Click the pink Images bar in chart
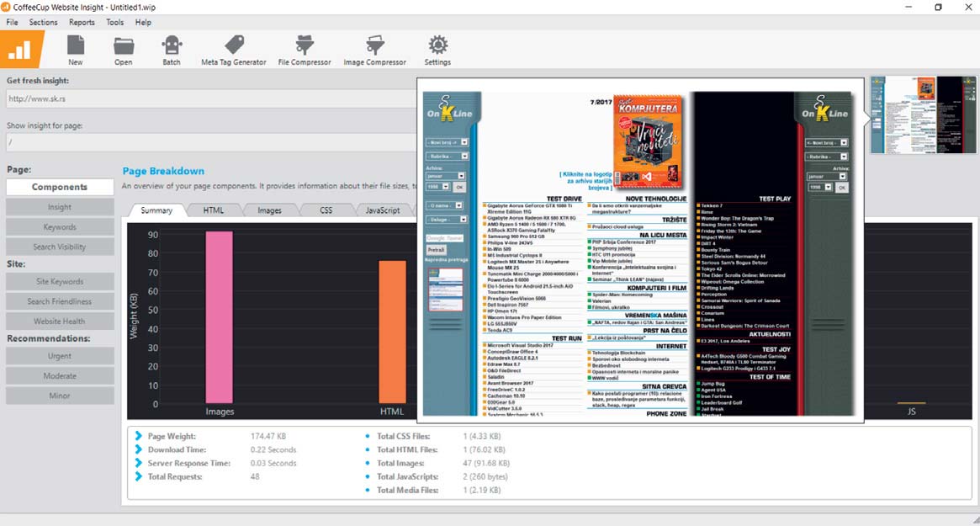 click(x=220, y=318)
